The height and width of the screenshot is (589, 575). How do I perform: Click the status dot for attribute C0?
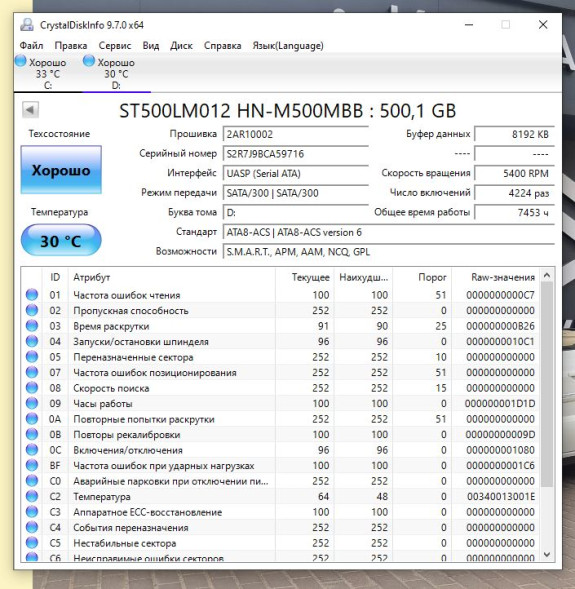coord(32,481)
